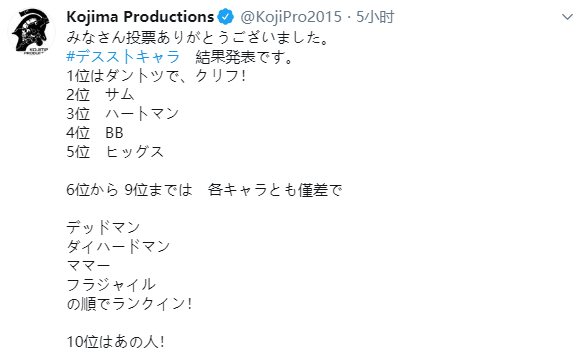
Task: Click the 1位はダントツで、クリフ line
Action: pyautogui.click(x=156, y=76)
